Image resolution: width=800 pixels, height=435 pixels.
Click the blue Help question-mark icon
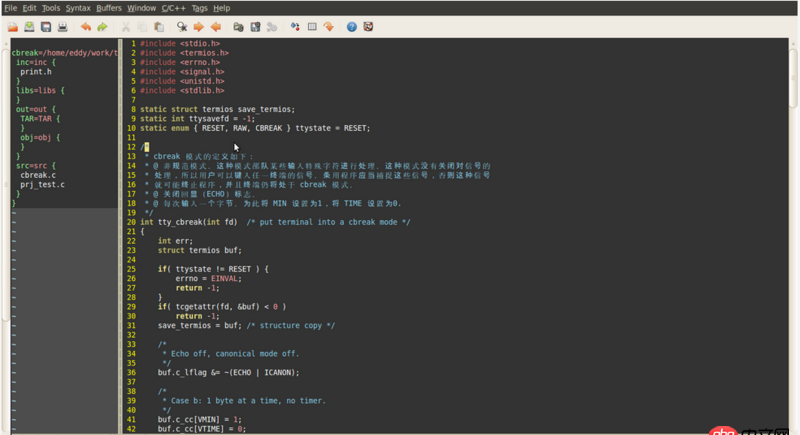(352, 27)
